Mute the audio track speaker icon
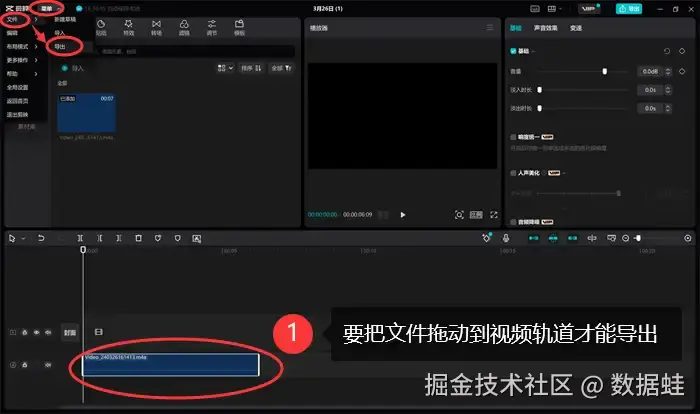700x414 pixels. (48, 365)
